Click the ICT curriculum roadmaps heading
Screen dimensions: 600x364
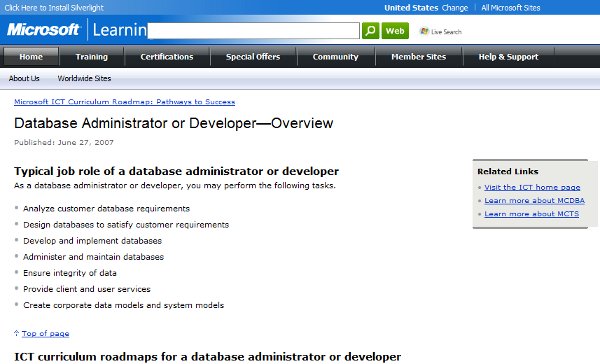click(x=207, y=357)
